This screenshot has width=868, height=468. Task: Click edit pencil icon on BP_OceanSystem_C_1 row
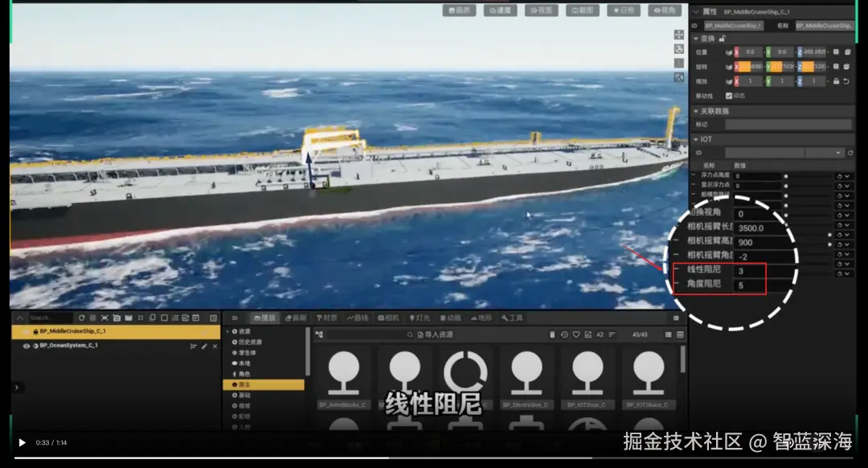click(204, 346)
